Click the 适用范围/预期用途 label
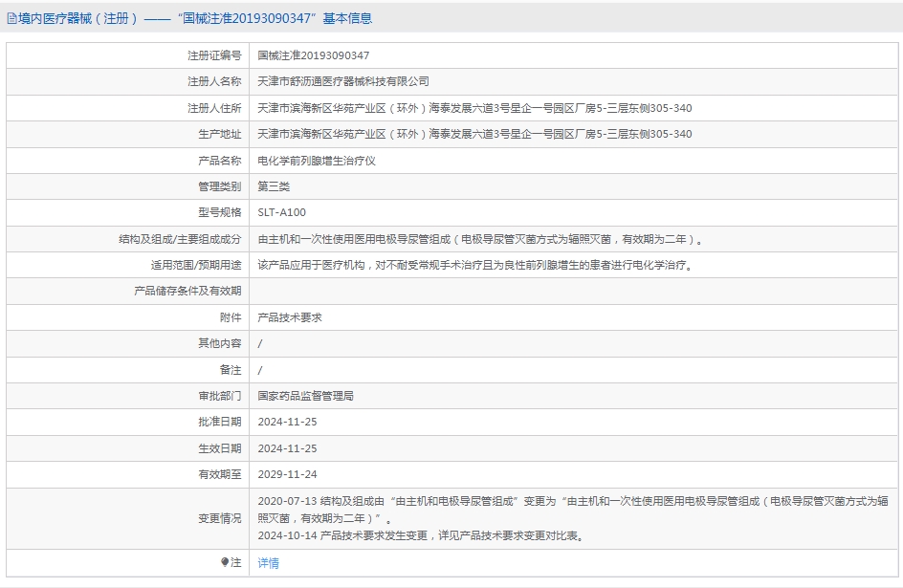 [196, 265]
